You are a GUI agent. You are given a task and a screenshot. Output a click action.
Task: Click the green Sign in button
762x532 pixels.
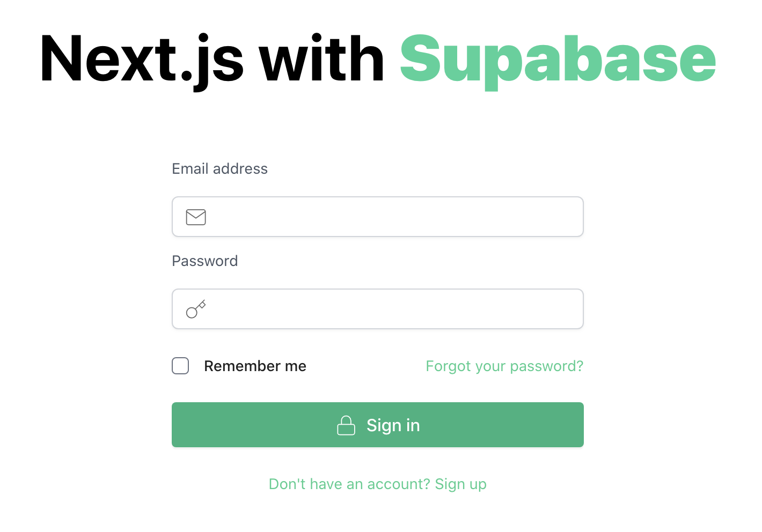[x=378, y=425]
